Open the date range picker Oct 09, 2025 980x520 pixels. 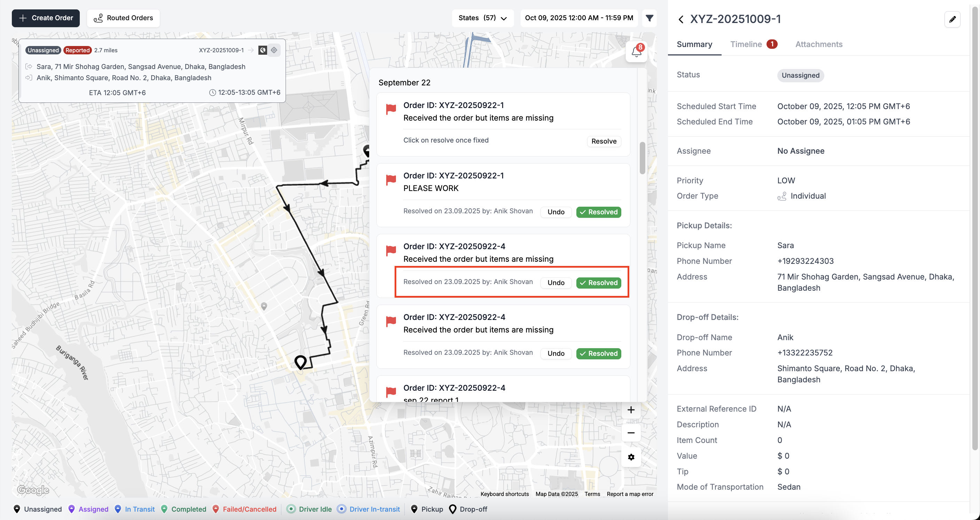(x=579, y=18)
